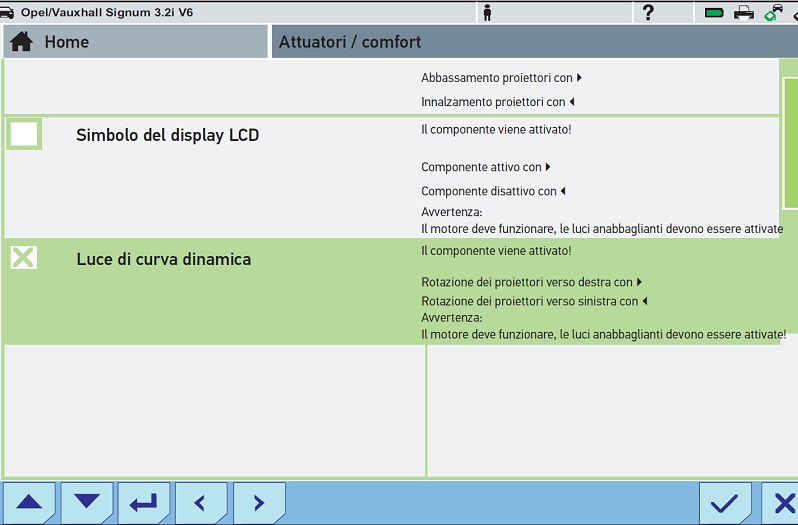Click the battery status icon

click(x=714, y=12)
